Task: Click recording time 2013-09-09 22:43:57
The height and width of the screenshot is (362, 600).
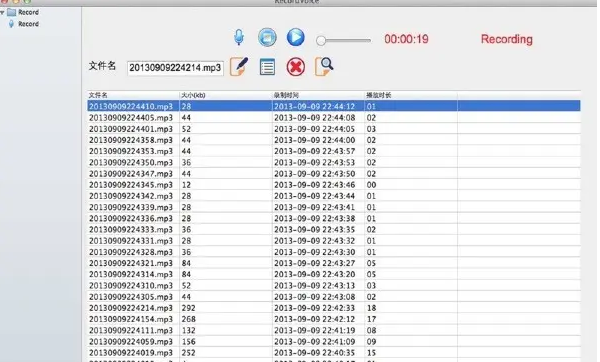Action: (315, 151)
